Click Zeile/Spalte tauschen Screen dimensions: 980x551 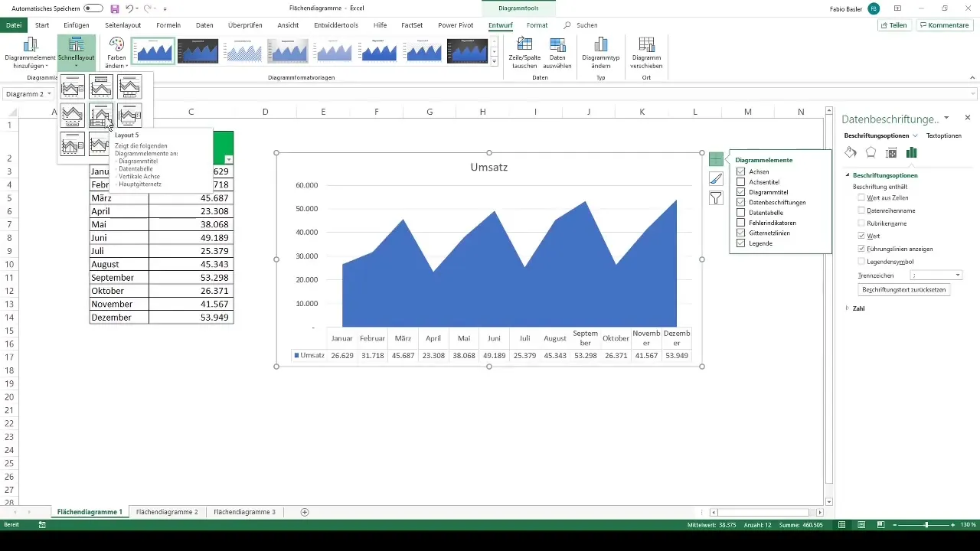pos(524,53)
